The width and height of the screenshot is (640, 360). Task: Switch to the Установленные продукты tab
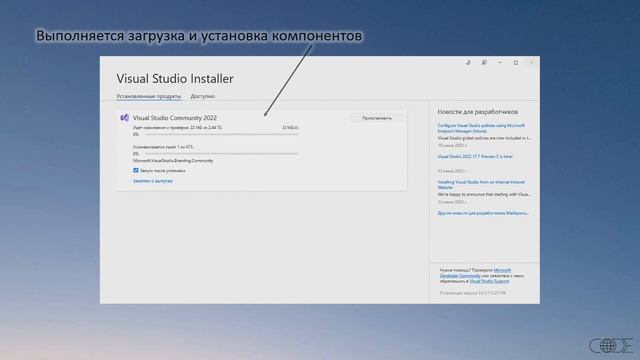[x=149, y=96]
